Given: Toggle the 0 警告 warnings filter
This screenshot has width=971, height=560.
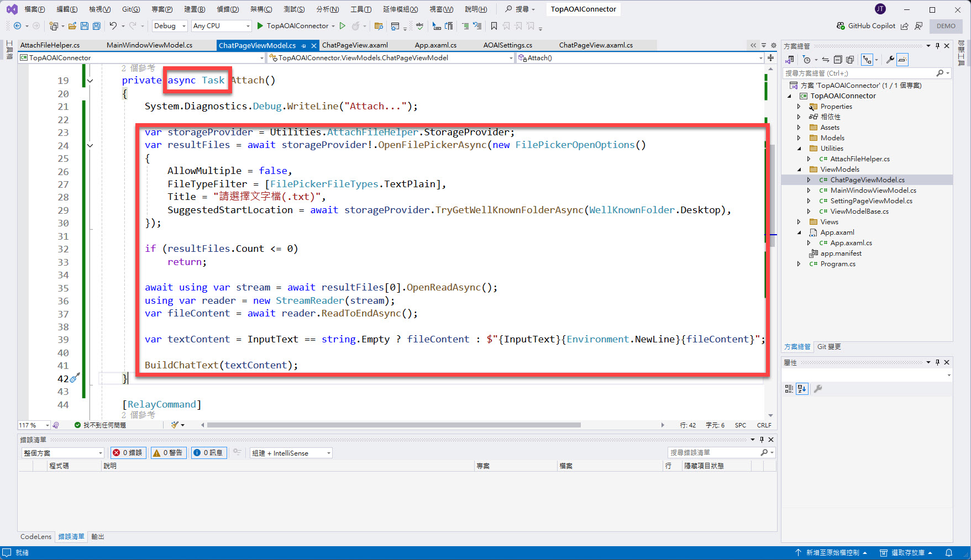Looking at the screenshot, I should [168, 453].
